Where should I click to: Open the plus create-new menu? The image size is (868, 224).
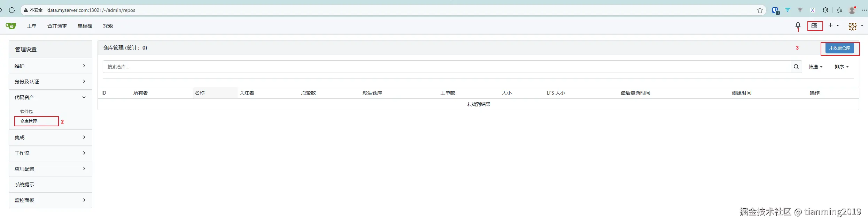[x=834, y=25]
